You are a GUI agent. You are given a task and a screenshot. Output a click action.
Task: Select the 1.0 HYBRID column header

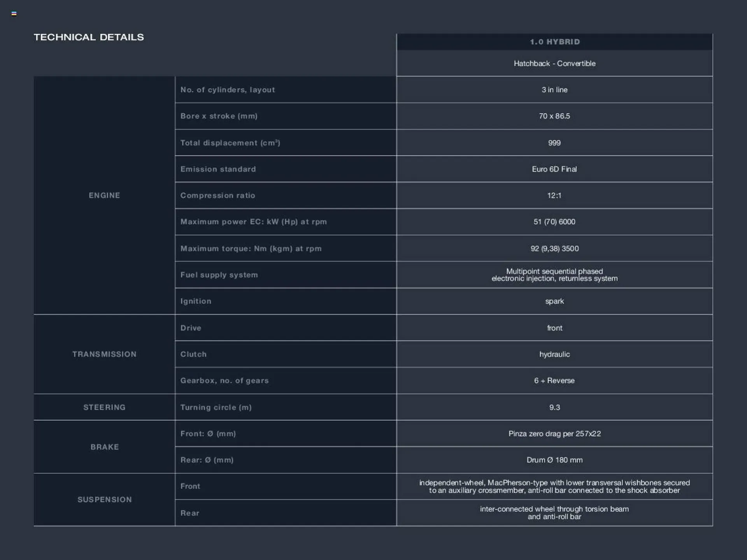coord(554,42)
